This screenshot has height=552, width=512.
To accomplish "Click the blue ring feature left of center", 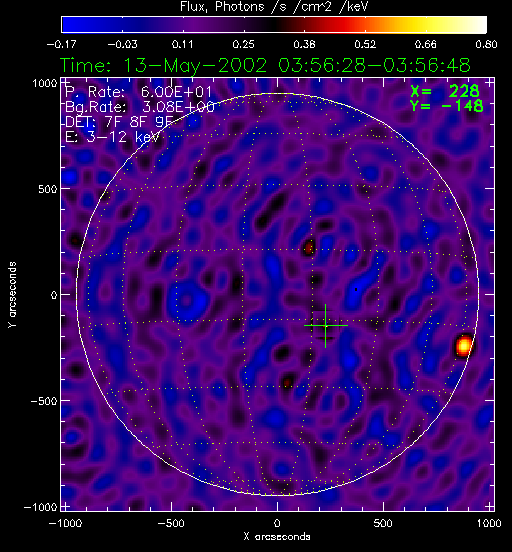I will coord(188,300).
